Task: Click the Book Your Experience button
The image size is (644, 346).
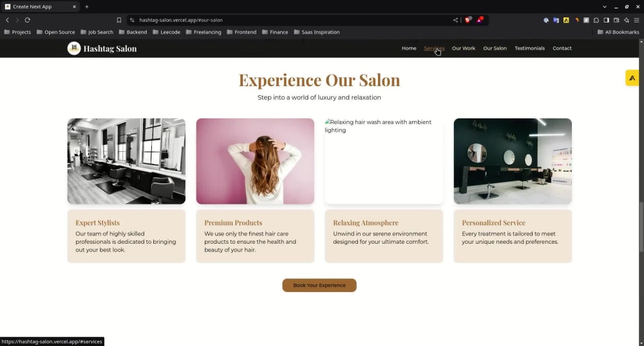Action: [319, 286]
